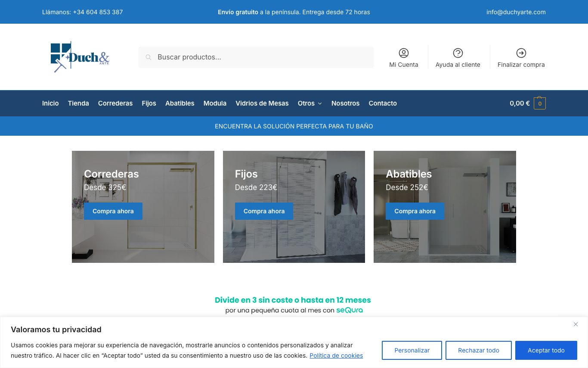This screenshot has height=368, width=588.
Task: Open the Tienda menu item
Action: 78,103
